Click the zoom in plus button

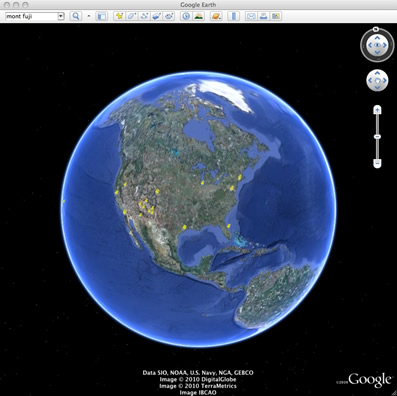click(x=377, y=110)
